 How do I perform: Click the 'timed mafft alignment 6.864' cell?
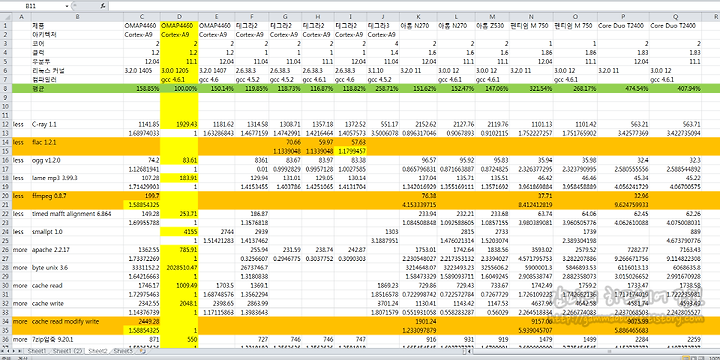pyautogui.click(x=77, y=214)
